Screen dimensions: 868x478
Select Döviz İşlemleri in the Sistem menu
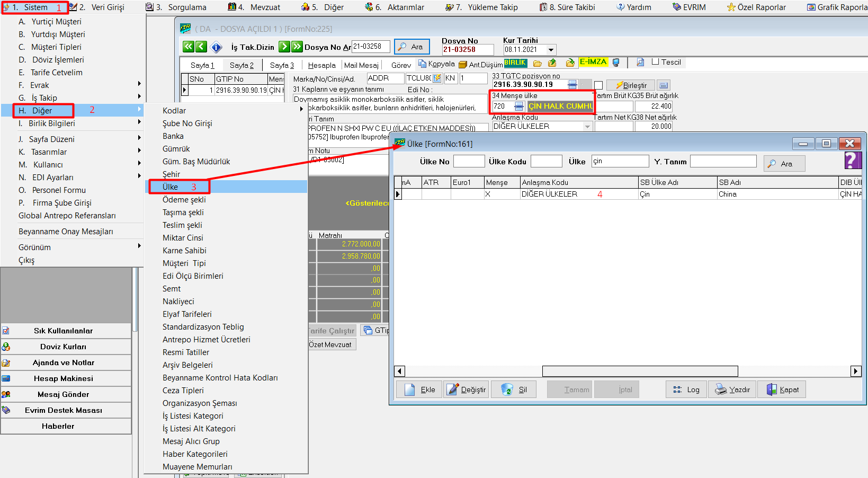73,60
